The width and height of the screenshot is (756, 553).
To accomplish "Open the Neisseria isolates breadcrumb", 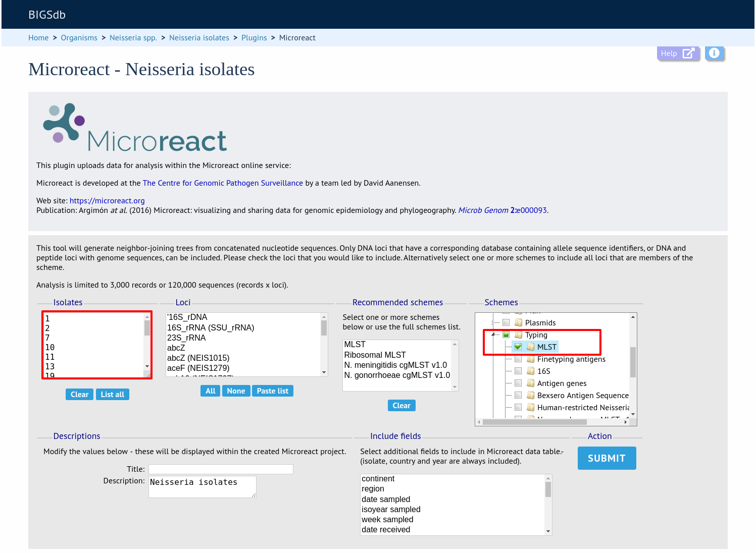I will coord(199,38).
